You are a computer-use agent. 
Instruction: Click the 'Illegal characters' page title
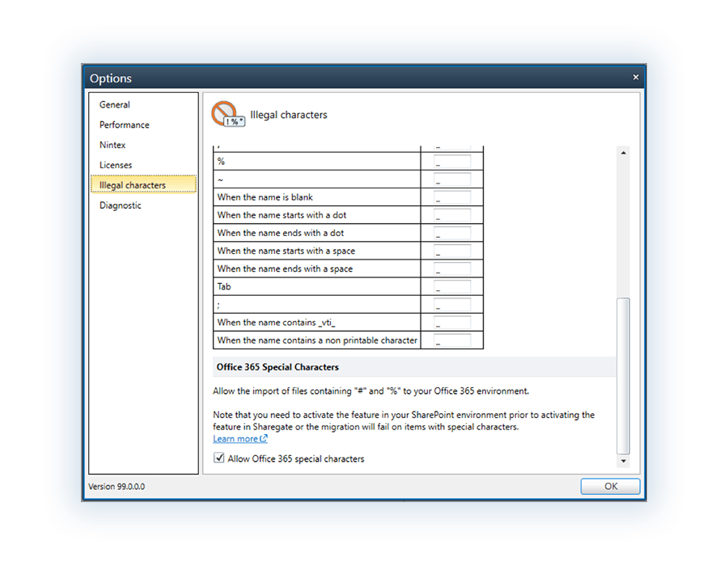click(289, 115)
